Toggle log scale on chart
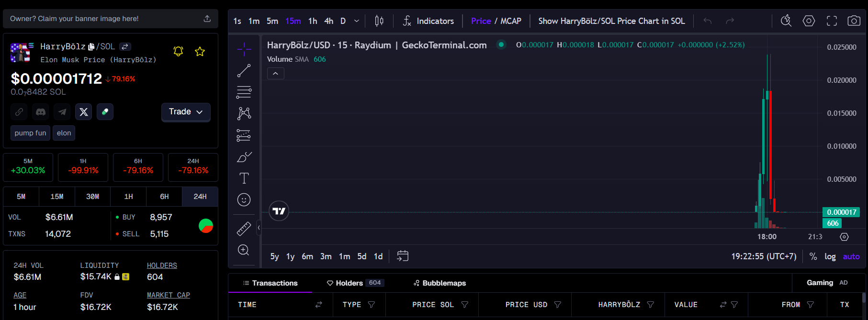This screenshot has height=320, width=868. [x=830, y=257]
